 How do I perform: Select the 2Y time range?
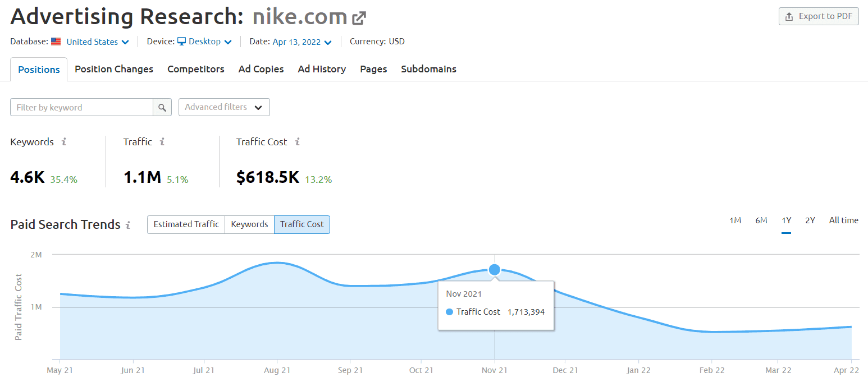tap(810, 220)
